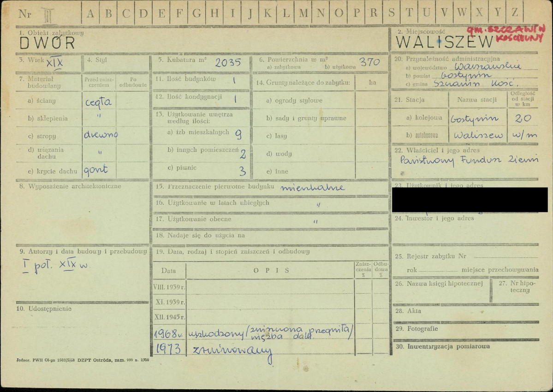The width and height of the screenshot is (553, 392).
Task: Select the Państwowy Fundusz Ziemi owner entry
Action: (x=469, y=160)
